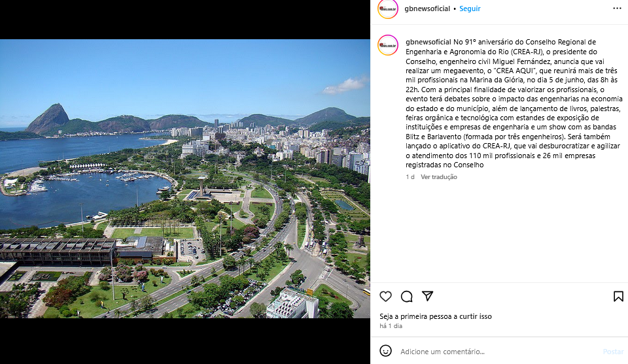The width and height of the screenshot is (628, 364).
Task: Click the Rio de Janeiro aerial photo
Action: (x=185, y=179)
